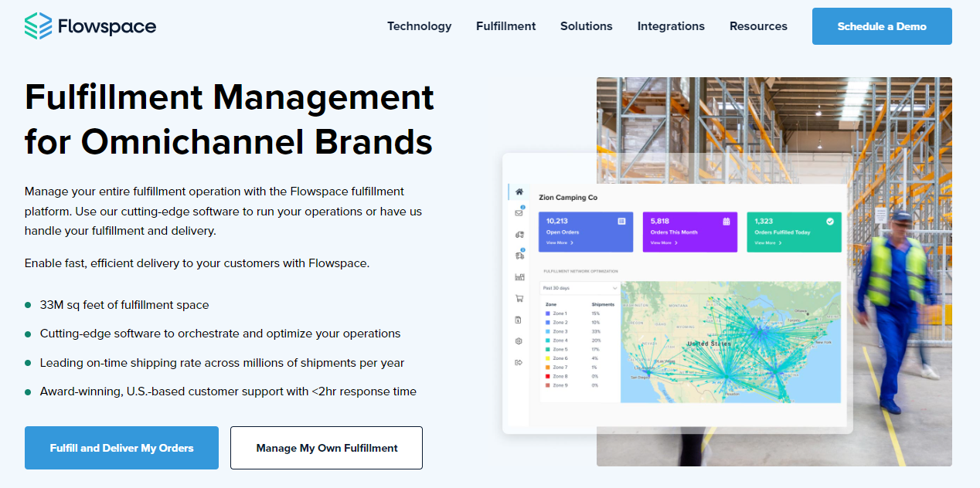Click the Leading on-time shipping rate bullet
Screen dimensions: 980x488
pos(223,363)
